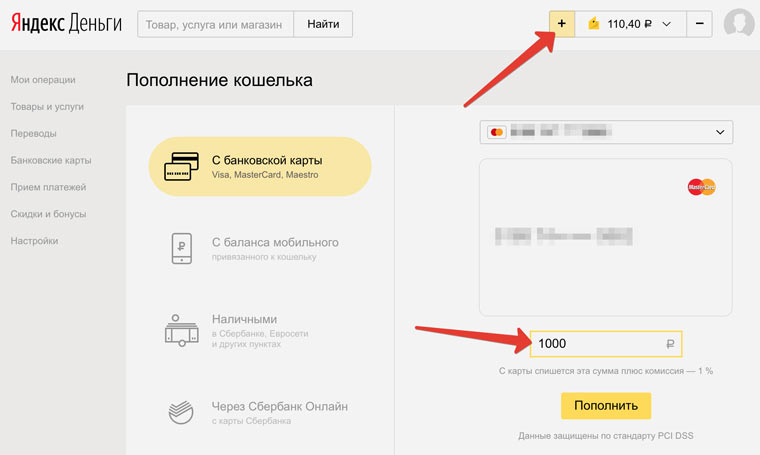The height and width of the screenshot is (455, 760).
Task: Click the mobile phone ruble icon
Action: tap(182, 248)
